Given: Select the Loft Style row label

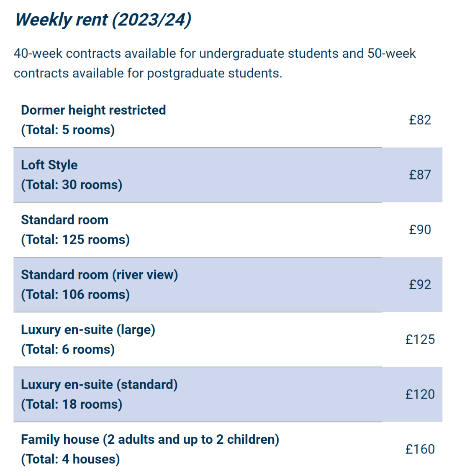Looking at the screenshot, I should (49, 165).
